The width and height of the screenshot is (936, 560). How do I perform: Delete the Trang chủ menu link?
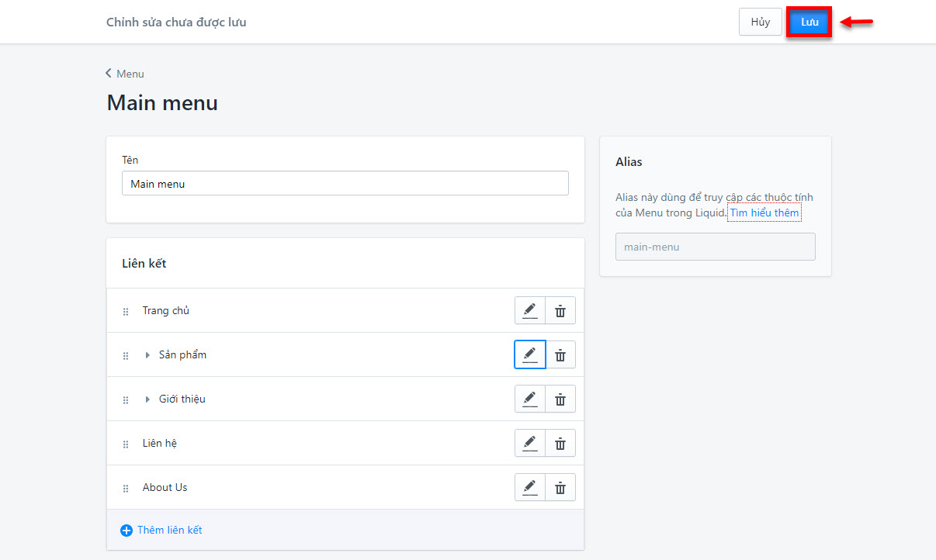560,311
